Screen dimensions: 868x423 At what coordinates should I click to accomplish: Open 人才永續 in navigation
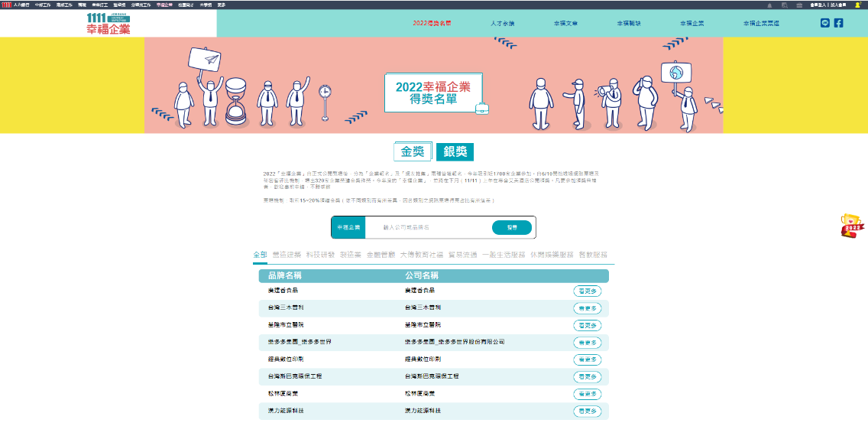(502, 24)
